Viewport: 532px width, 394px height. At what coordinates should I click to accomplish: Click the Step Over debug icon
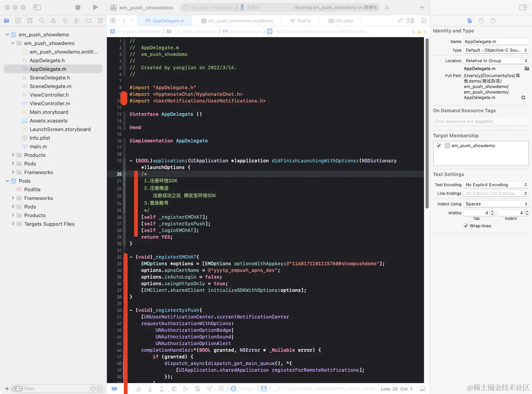(138, 389)
